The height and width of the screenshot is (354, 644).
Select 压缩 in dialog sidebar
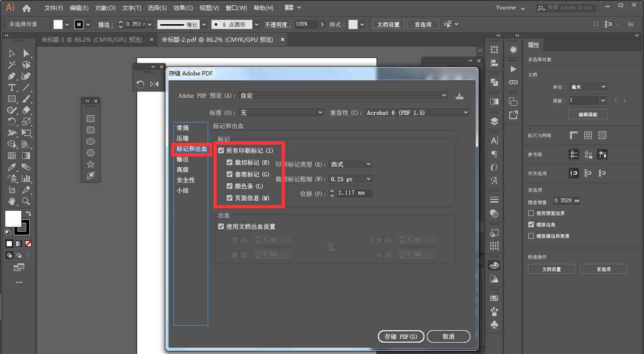[183, 139]
